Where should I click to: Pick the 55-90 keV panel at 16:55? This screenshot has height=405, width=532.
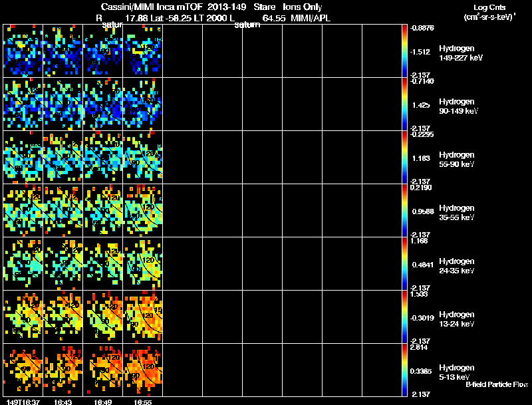pos(142,158)
